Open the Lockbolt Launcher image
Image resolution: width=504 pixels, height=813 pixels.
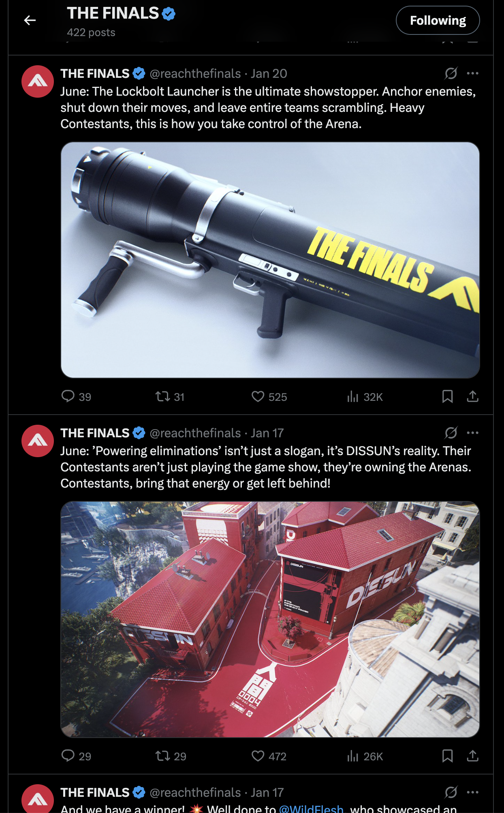270,260
